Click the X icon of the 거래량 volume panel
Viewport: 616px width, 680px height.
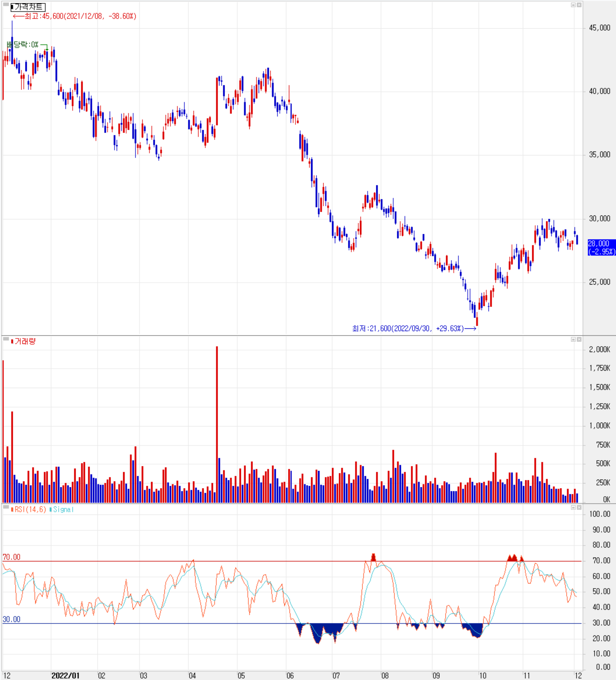click(579, 339)
